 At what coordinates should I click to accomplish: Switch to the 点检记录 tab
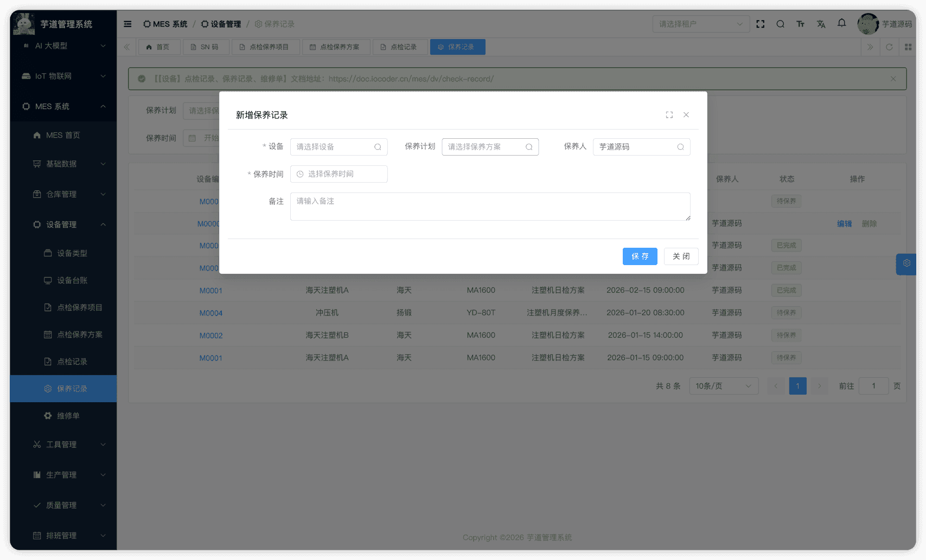(400, 47)
